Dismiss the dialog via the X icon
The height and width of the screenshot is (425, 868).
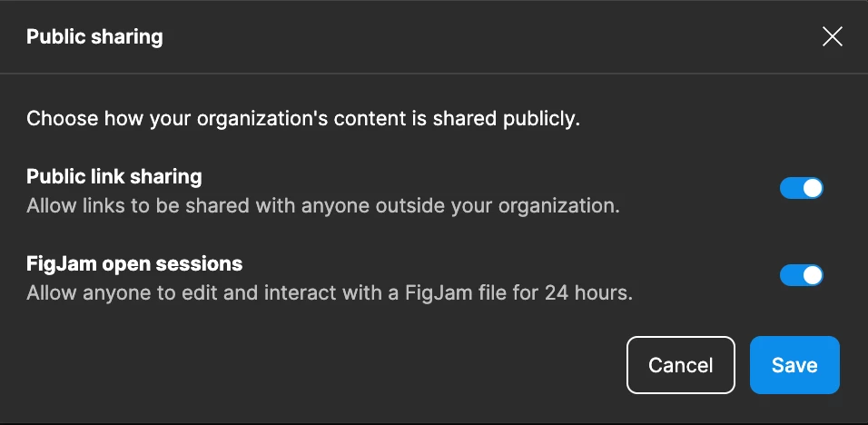832,37
